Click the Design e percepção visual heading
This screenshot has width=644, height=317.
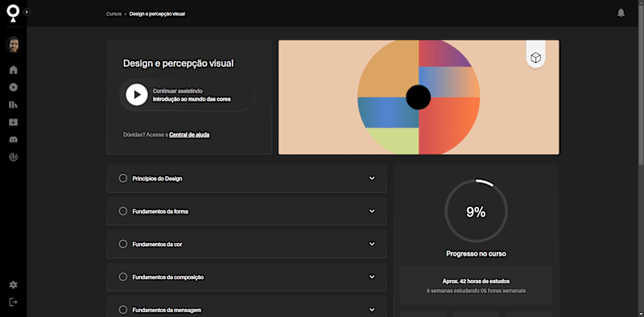coord(178,64)
